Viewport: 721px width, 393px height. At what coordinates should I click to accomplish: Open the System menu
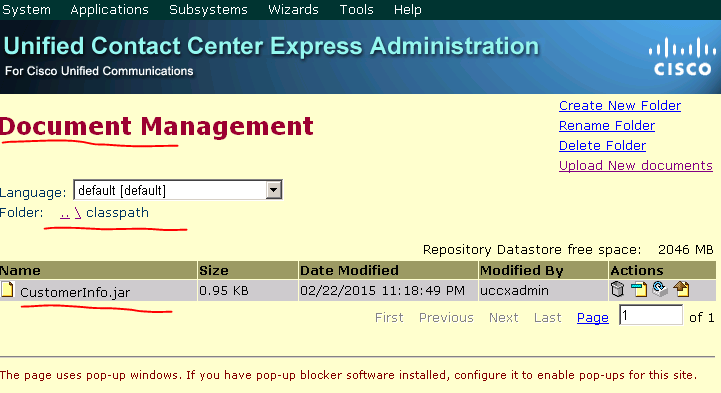(26, 10)
